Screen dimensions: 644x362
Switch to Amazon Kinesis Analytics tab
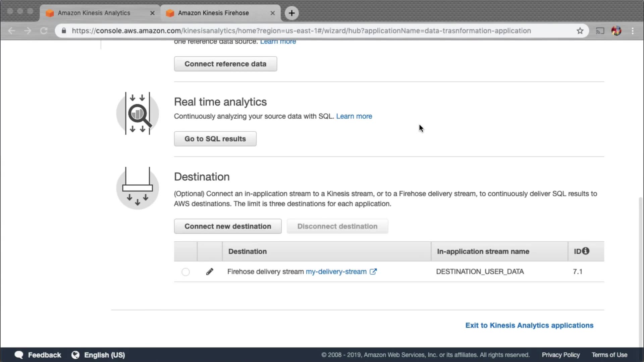pyautogui.click(x=94, y=13)
